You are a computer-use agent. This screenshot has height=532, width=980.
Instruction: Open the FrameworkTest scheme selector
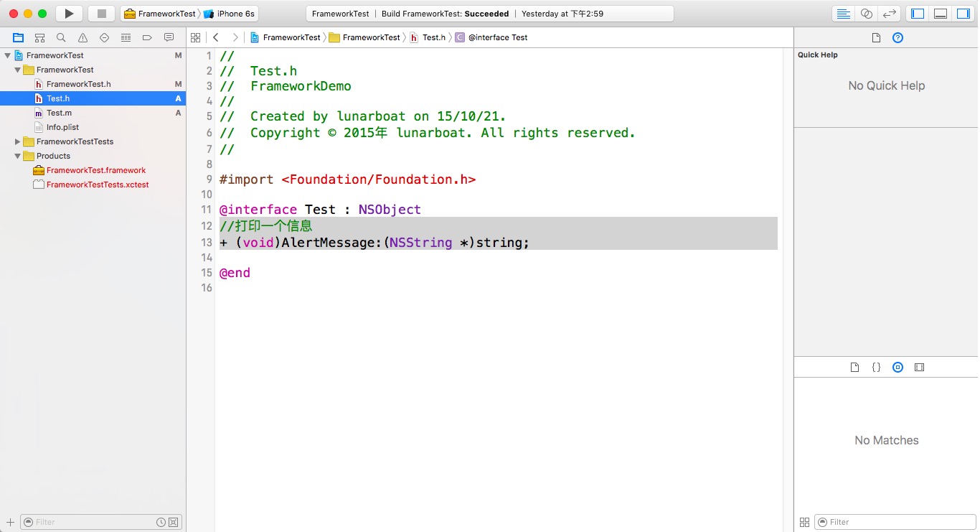pos(160,14)
